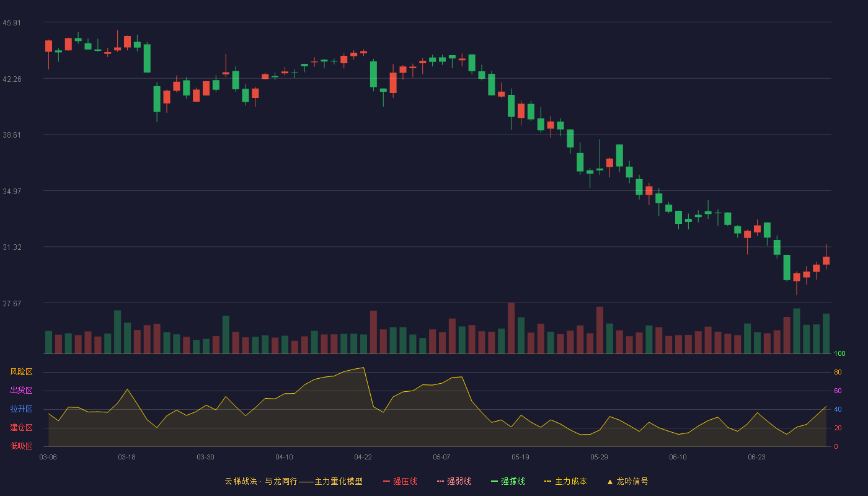Click the 04-22 date axis label
Screen dimensions: 868x496
(363, 457)
